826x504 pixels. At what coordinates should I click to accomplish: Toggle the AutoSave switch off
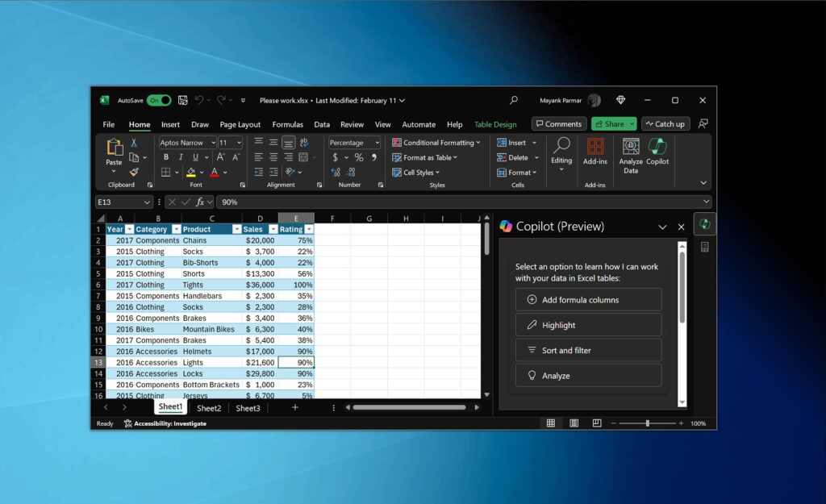159,100
